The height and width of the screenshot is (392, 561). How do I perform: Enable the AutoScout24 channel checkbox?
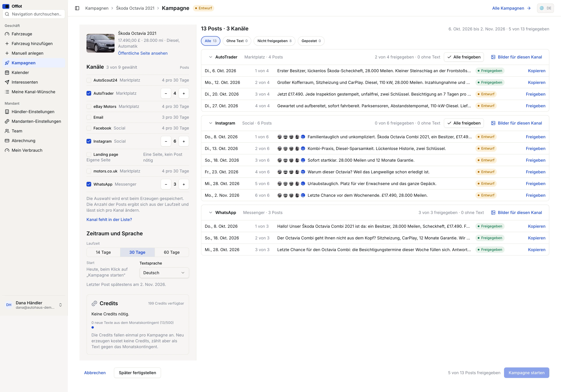pyautogui.click(x=89, y=80)
